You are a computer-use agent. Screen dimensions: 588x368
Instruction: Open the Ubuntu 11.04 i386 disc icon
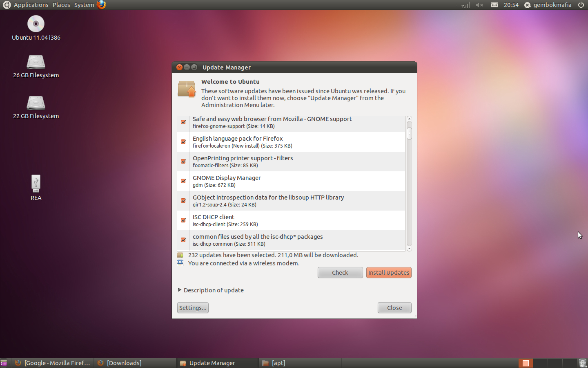[x=36, y=24]
